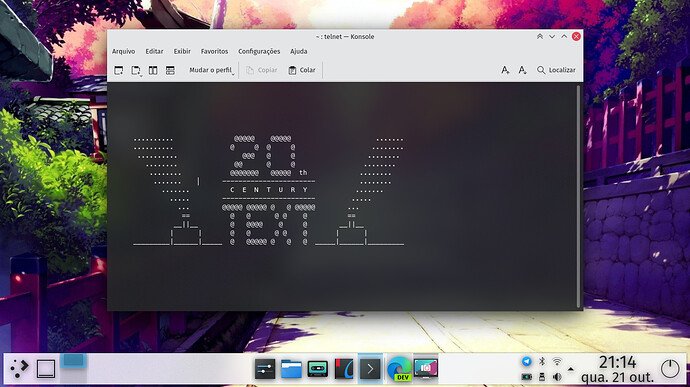Open the Editar menu
This screenshot has height=387, width=690.
[154, 52]
